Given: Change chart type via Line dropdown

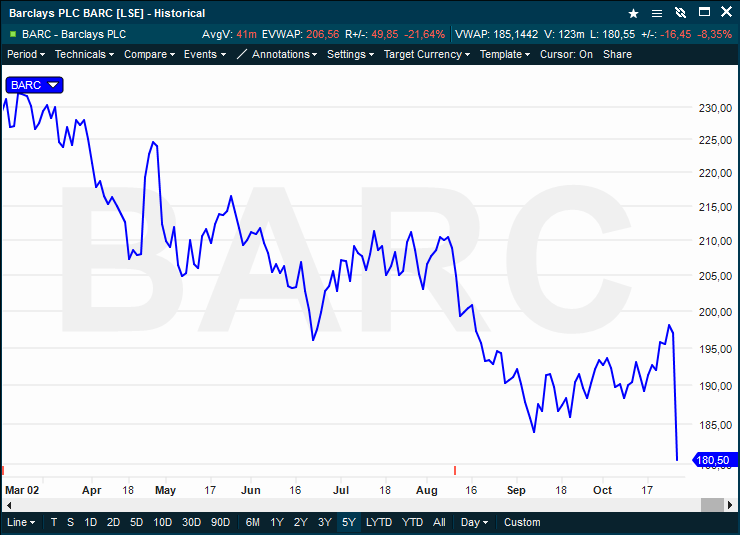Looking at the screenshot, I should [x=21, y=522].
